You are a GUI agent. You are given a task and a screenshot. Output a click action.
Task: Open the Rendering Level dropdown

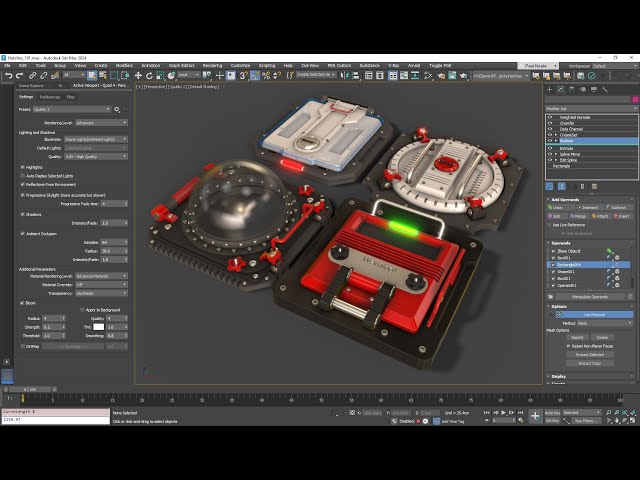tap(101, 123)
